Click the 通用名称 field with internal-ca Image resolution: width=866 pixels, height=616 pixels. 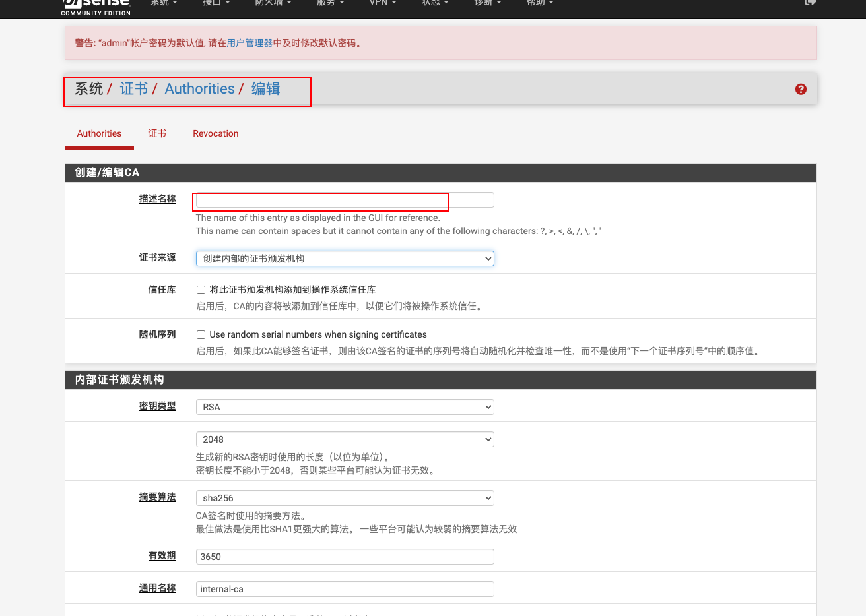click(345, 589)
